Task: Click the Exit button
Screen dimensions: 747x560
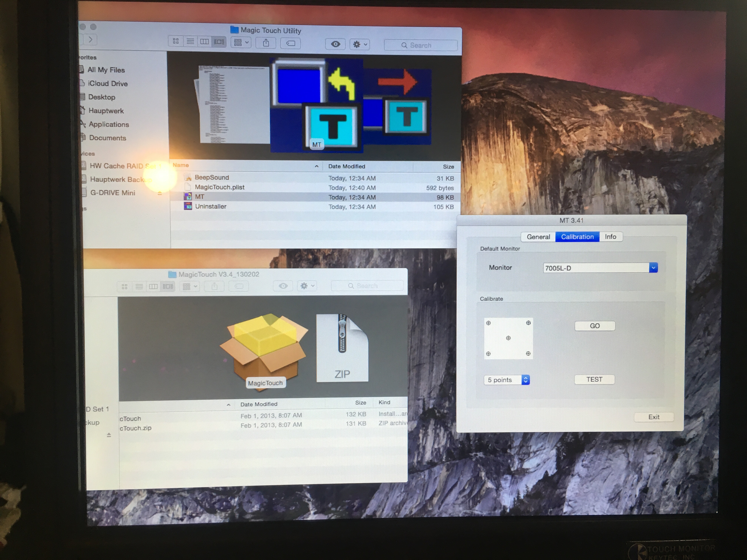Action: [654, 417]
